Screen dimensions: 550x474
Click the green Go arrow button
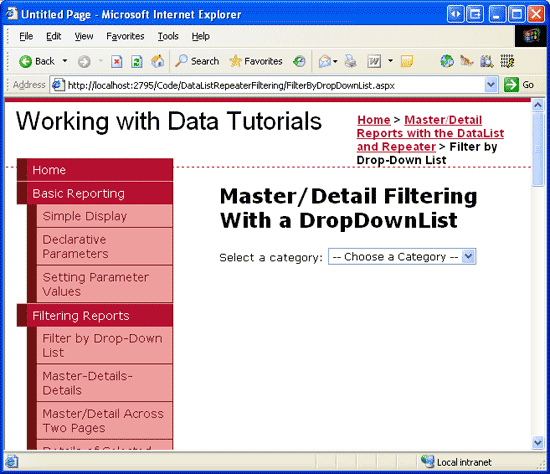click(511, 85)
